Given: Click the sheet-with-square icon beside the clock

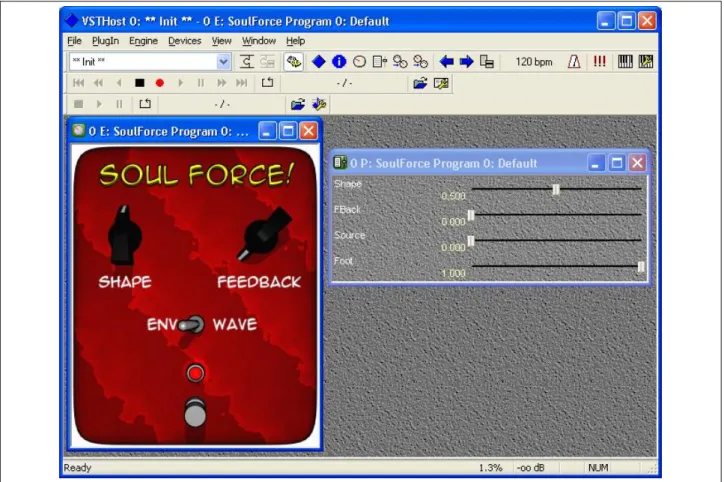Looking at the screenshot, I should (380, 61).
